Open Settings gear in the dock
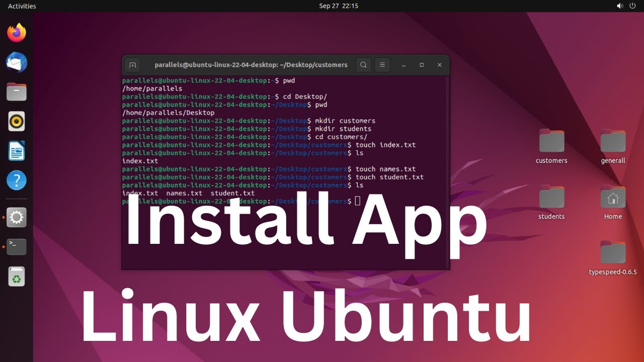Screen dimensions: 644x362 (x=17, y=217)
